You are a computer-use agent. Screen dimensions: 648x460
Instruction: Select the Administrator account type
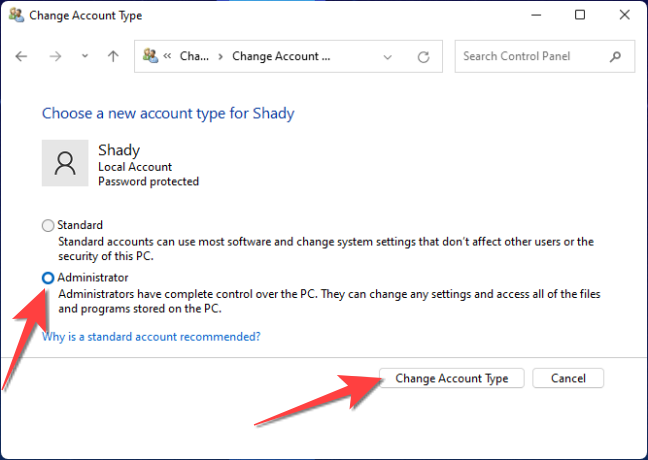tap(48, 277)
